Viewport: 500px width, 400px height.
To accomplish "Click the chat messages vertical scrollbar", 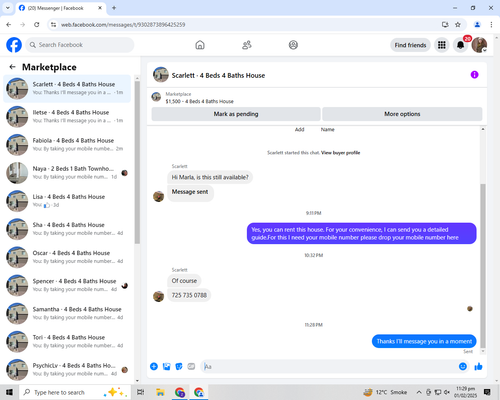I will point(483,266).
